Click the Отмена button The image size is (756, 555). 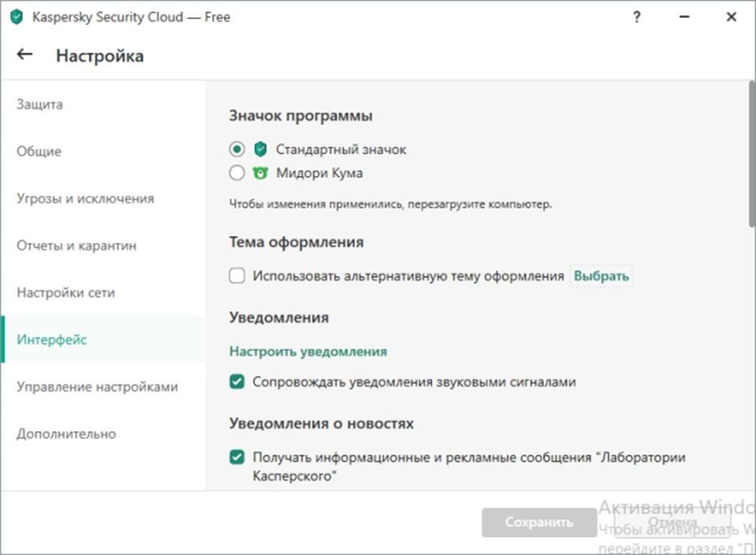click(x=672, y=522)
